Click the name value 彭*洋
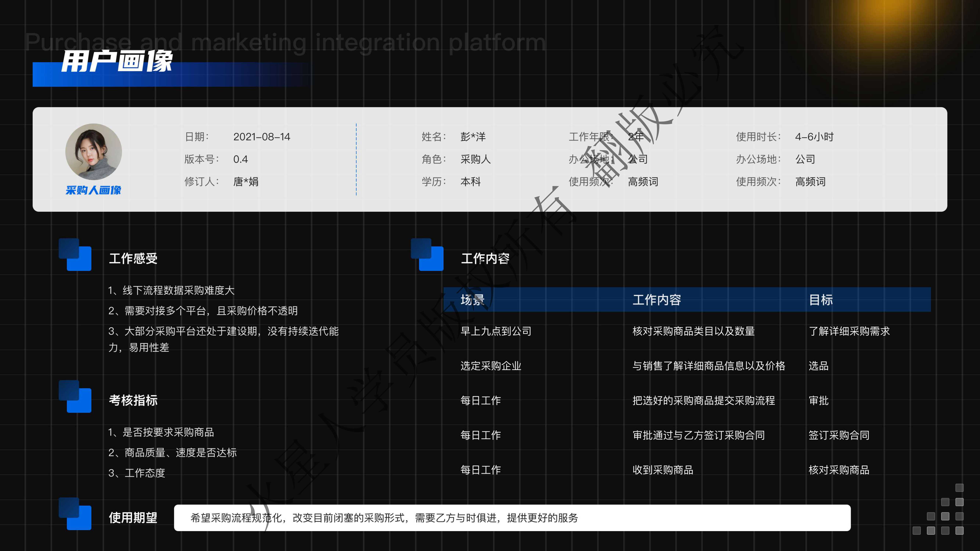The height and width of the screenshot is (551, 980). [473, 137]
